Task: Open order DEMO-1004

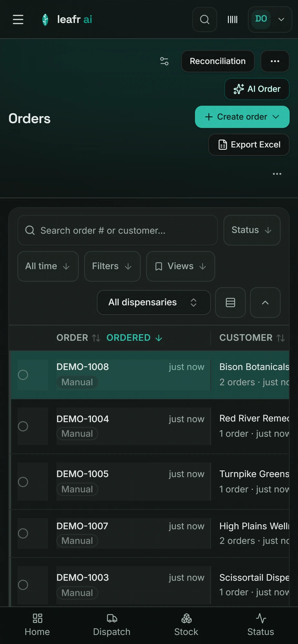Action: click(83, 419)
